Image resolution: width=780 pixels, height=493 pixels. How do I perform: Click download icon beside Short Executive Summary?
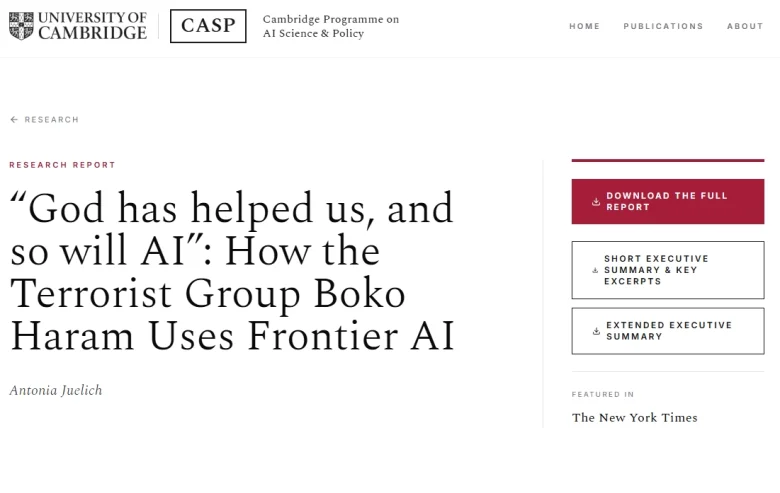(595, 270)
